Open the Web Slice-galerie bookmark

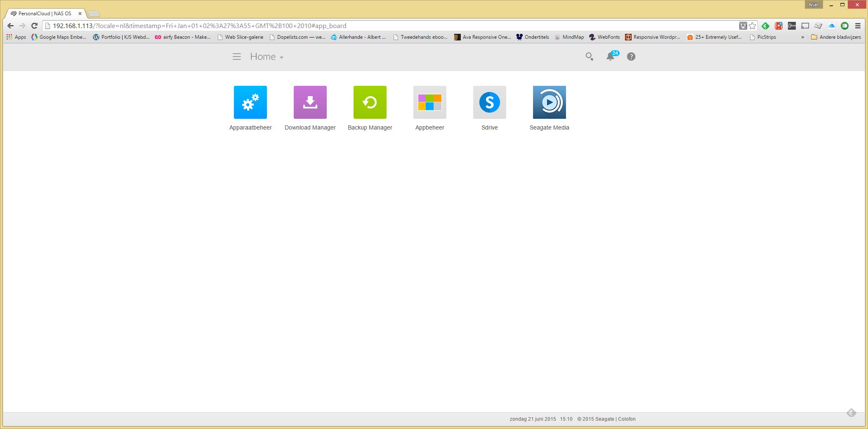[x=241, y=37]
